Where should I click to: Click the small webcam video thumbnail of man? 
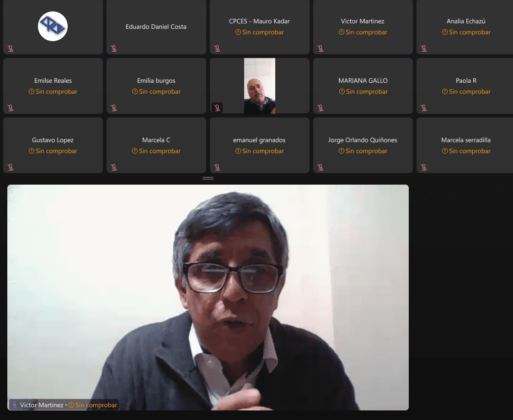click(x=259, y=86)
